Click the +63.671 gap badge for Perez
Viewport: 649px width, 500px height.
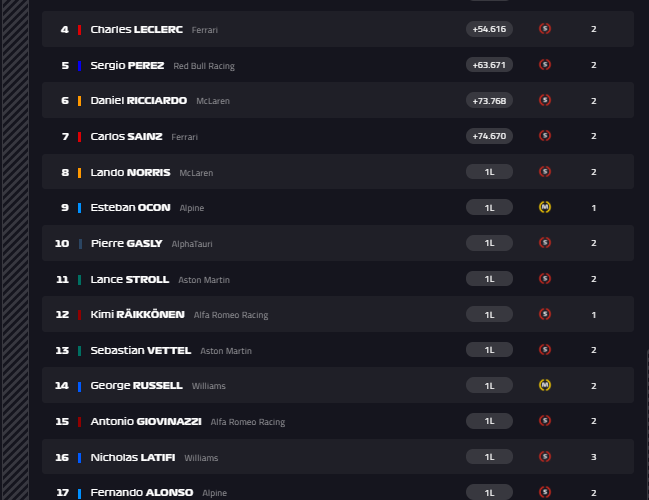pos(489,65)
